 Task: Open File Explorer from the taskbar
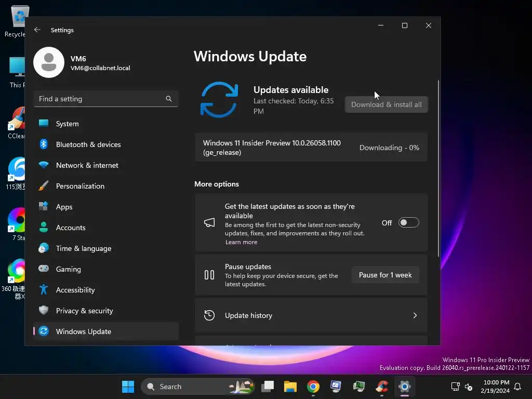(x=290, y=387)
